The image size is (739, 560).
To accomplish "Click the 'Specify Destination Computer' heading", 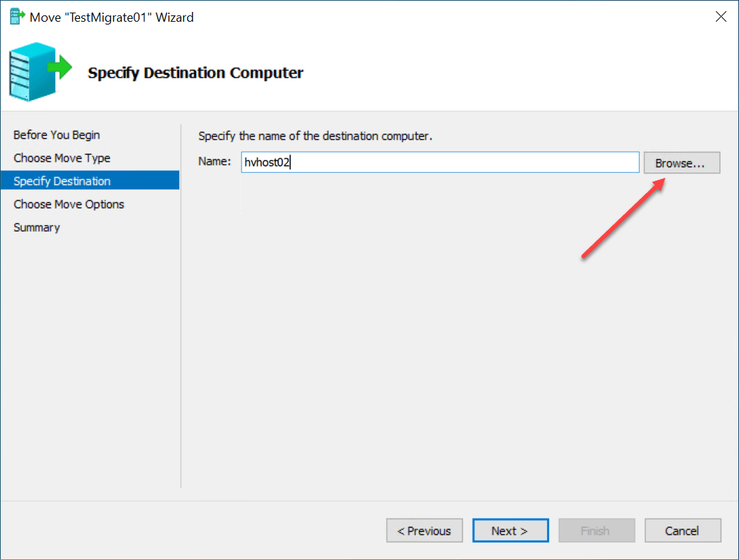I will (x=195, y=73).
